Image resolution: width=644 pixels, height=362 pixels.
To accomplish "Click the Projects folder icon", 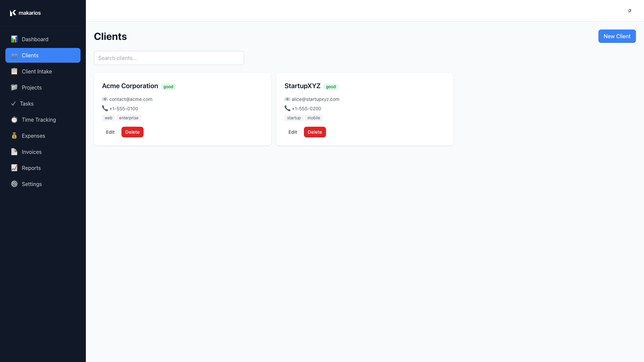I will (14, 87).
